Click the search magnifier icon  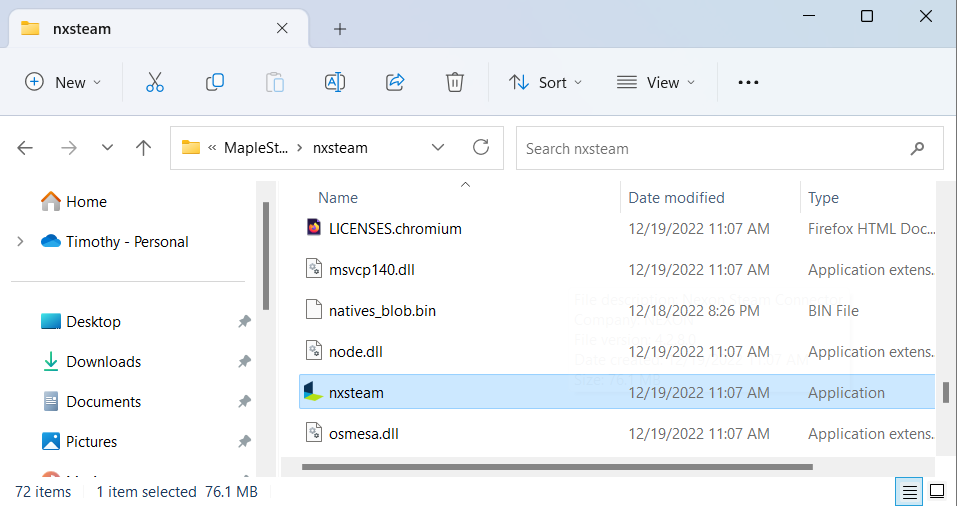(x=917, y=148)
